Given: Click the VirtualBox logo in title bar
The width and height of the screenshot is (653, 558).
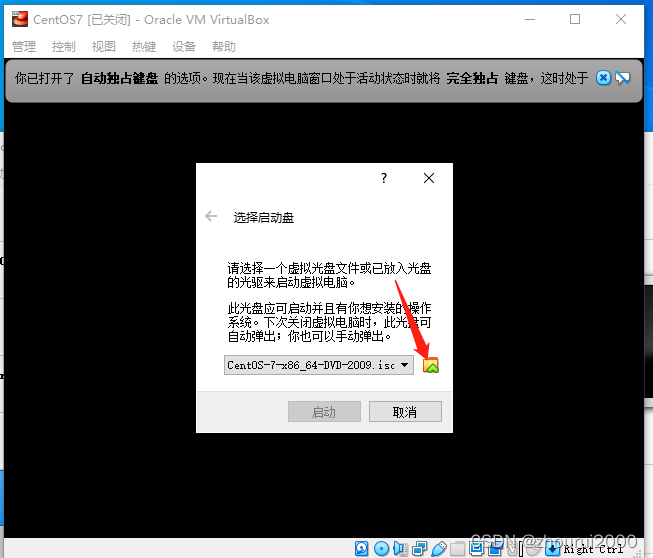Looking at the screenshot, I should click(20, 19).
